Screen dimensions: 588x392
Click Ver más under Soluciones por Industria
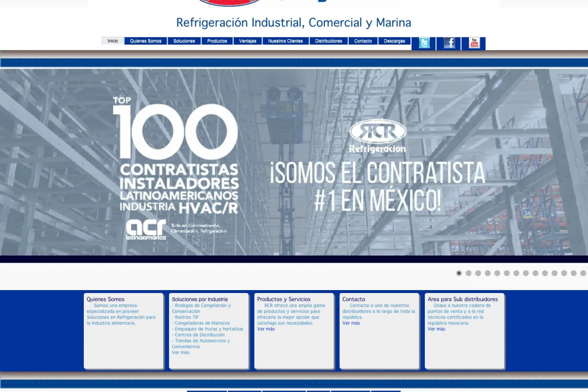(180, 353)
